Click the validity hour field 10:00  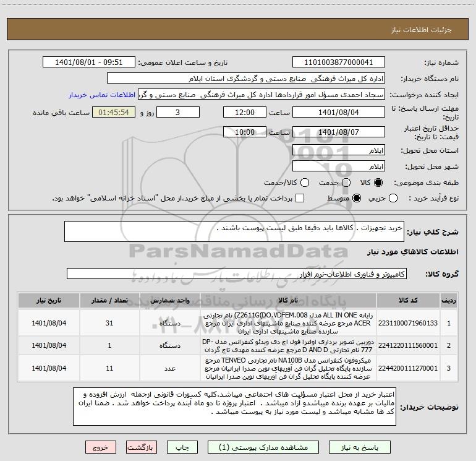245,132
